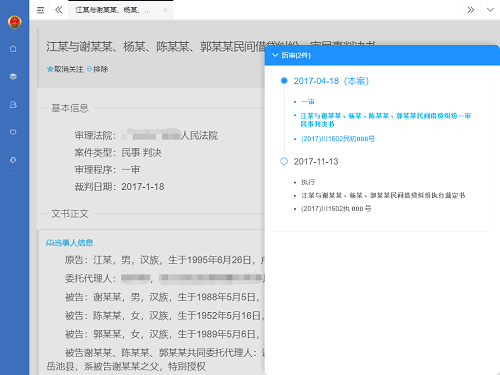Open the 一审民事判决书 document link

385,120
